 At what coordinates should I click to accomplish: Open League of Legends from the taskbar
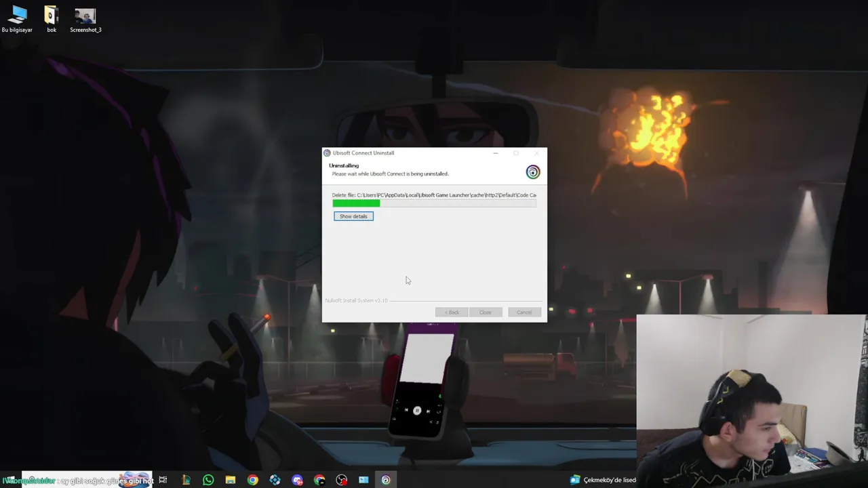tap(186, 480)
